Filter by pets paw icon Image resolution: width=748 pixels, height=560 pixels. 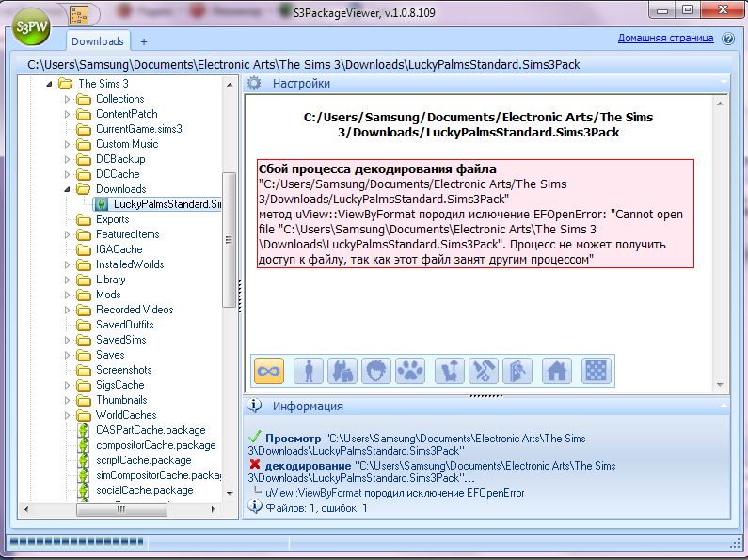coord(410,371)
